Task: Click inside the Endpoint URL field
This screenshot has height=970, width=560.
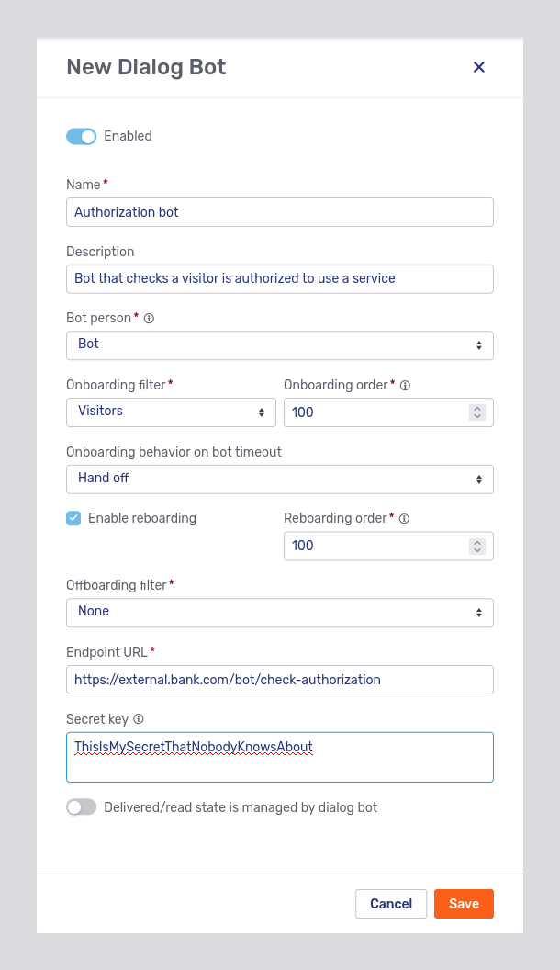Action: tap(279, 680)
